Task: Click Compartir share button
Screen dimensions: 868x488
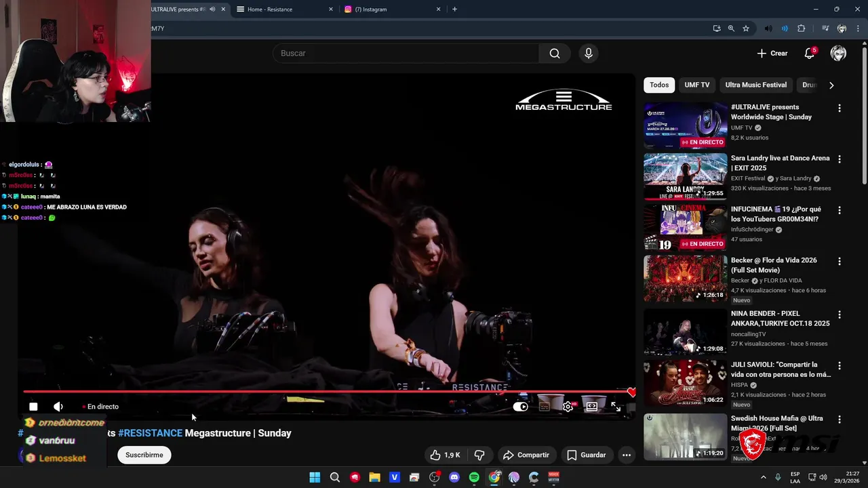Action: (x=526, y=455)
